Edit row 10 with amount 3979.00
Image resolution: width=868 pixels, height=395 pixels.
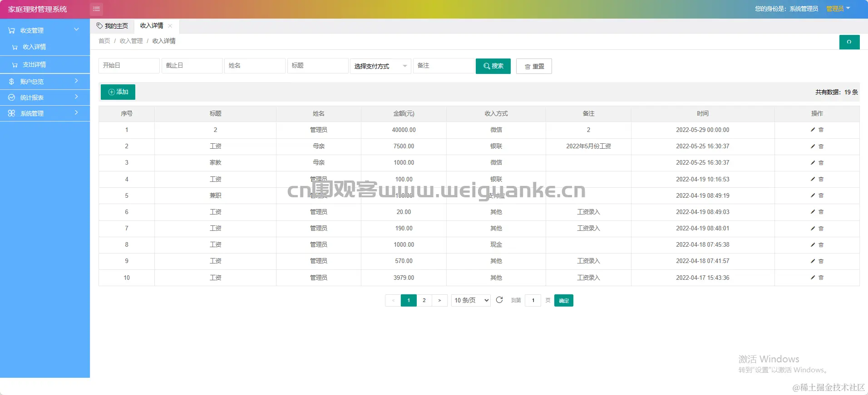(x=813, y=278)
